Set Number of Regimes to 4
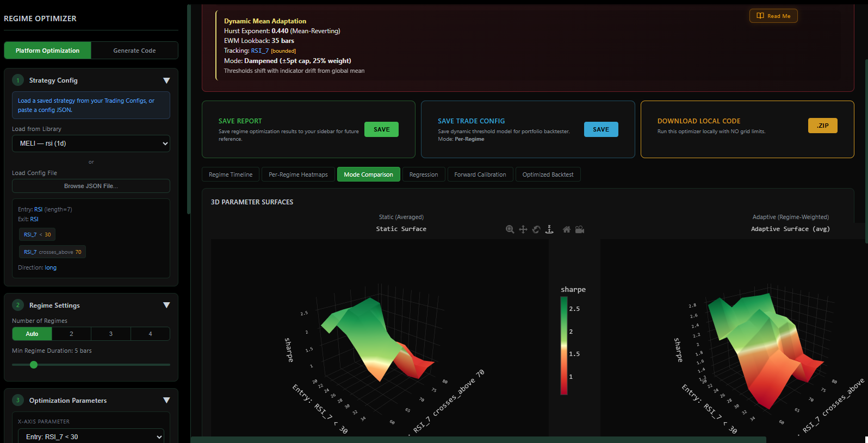 pos(150,334)
